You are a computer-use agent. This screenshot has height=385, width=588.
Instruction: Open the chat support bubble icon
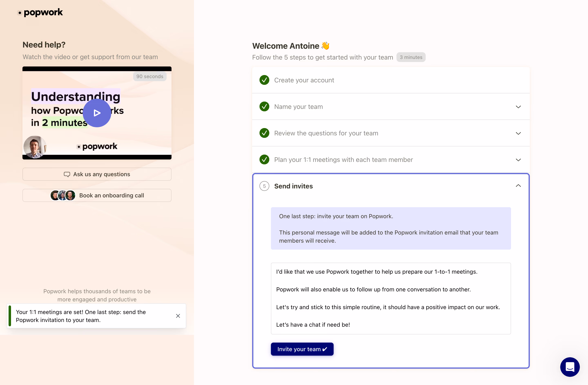[570, 367]
